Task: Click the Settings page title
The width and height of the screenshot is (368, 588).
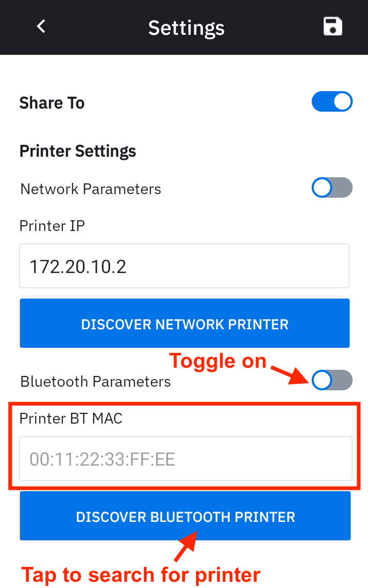Action: 186,28
